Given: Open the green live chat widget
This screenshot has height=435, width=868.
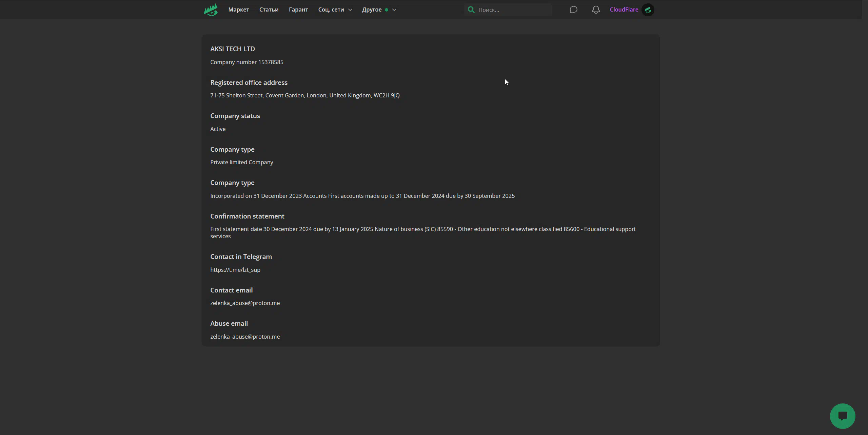Looking at the screenshot, I should click(843, 416).
